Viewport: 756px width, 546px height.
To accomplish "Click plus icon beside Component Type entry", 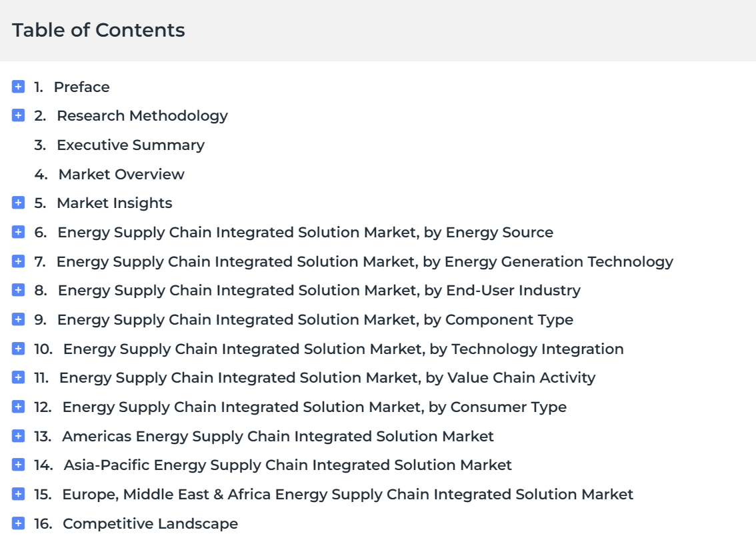I will 18,319.
